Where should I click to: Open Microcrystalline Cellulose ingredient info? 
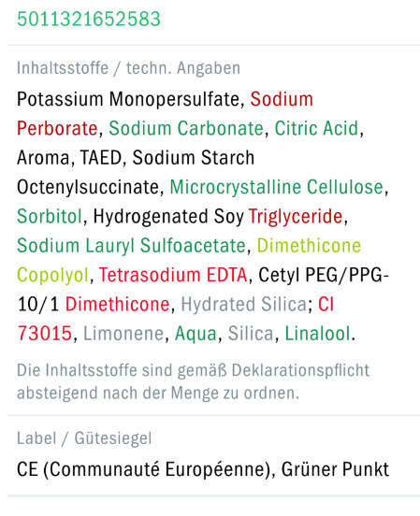click(x=277, y=187)
